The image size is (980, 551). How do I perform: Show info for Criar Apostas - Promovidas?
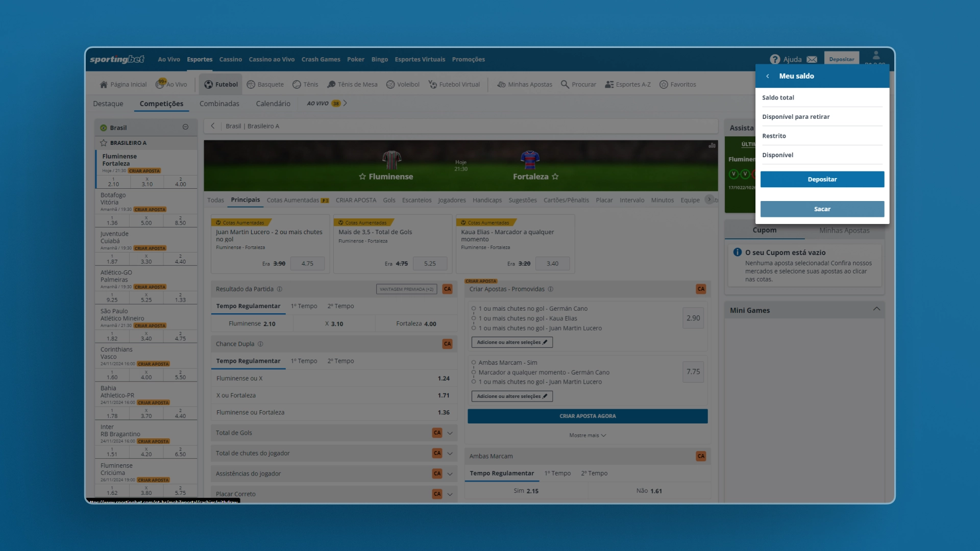[550, 289]
